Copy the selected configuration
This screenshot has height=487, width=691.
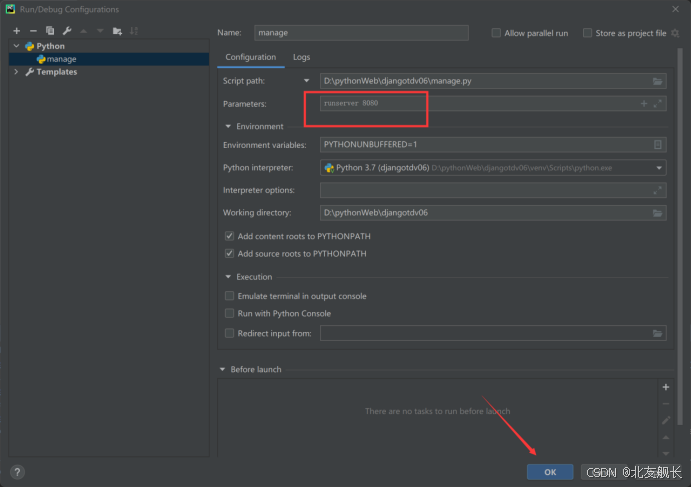click(x=50, y=31)
